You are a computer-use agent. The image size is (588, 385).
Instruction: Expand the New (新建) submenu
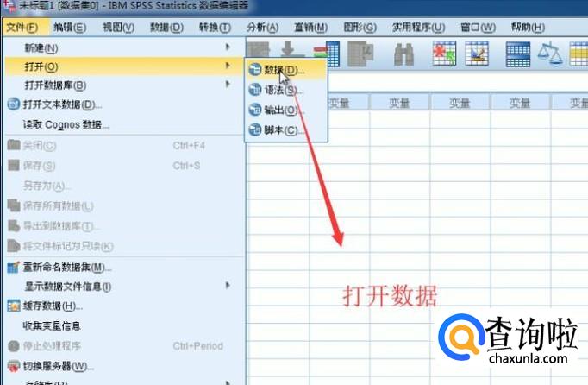124,47
